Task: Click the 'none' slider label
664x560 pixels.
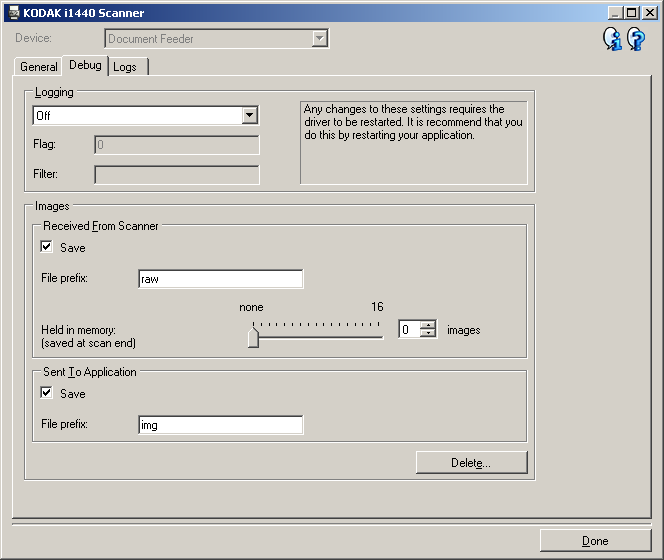Action: [x=251, y=307]
